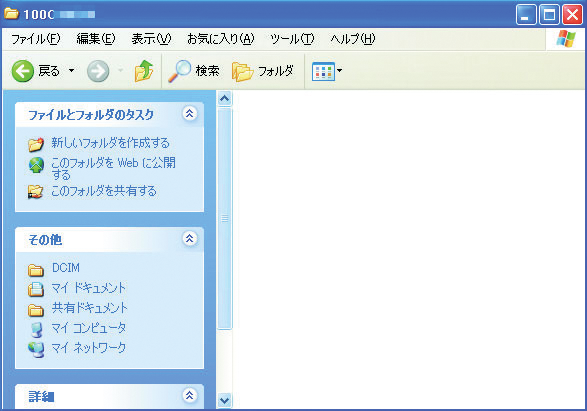Viewport: 587px width, 411px height.
Task: Click the Forward arrow button
Action: click(98, 71)
